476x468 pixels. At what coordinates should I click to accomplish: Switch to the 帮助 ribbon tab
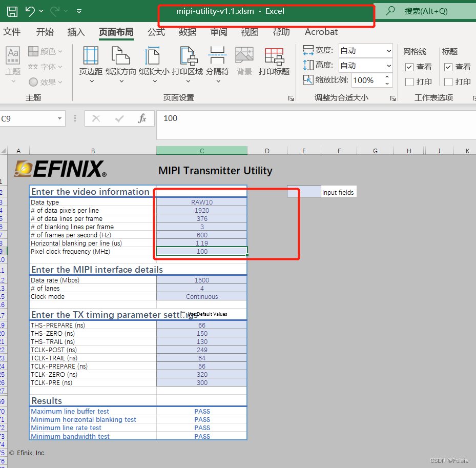[x=281, y=32]
